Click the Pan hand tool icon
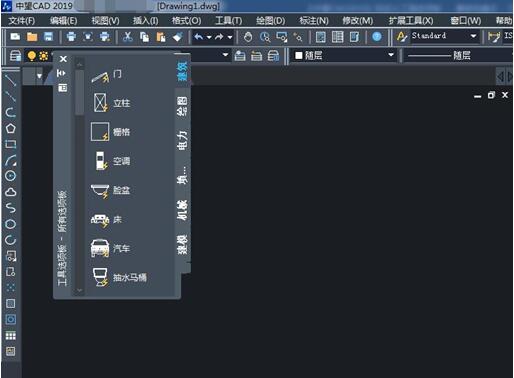Image resolution: width=514 pixels, height=378 pixels. pyautogui.click(x=248, y=37)
